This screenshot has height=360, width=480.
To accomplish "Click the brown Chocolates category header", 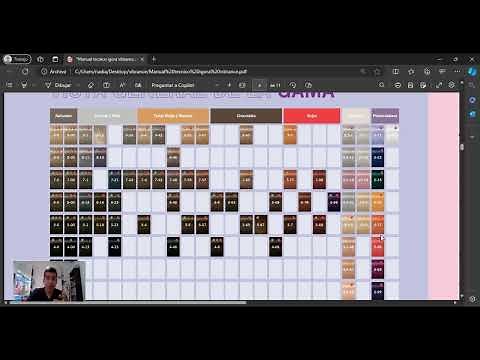I will pyautogui.click(x=246, y=116).
